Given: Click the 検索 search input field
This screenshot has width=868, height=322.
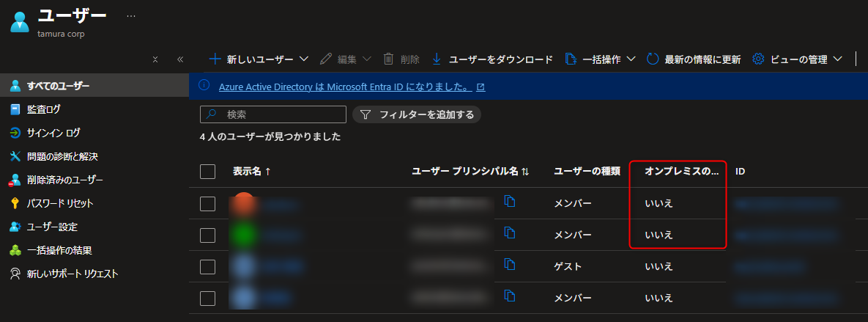Looking at the screenshot, I should (x=273, y=114).
